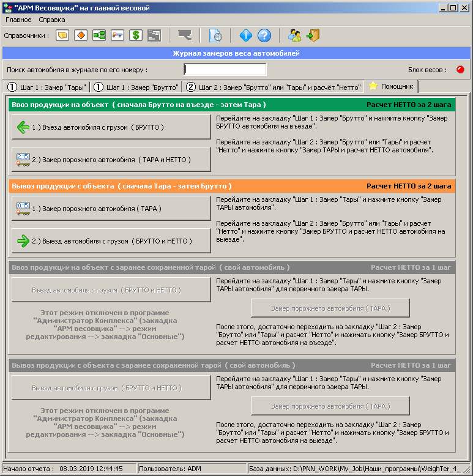Click the orange diamond reference icon
473x476 pixels.
point(81,35)
